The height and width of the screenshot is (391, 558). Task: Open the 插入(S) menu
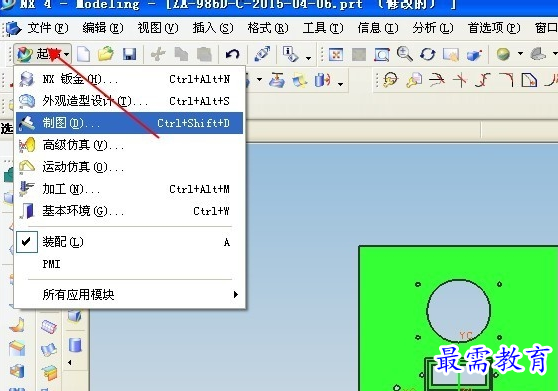[213, 28]
